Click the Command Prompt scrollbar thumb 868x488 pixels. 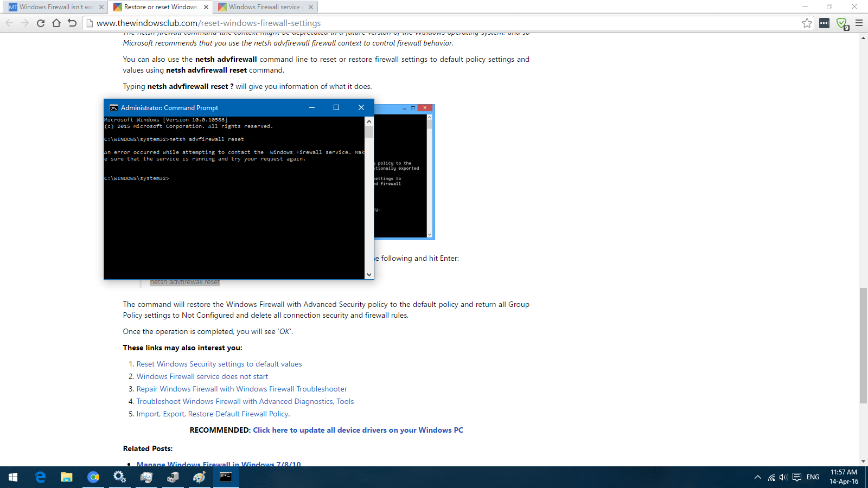tap(369, 132)
